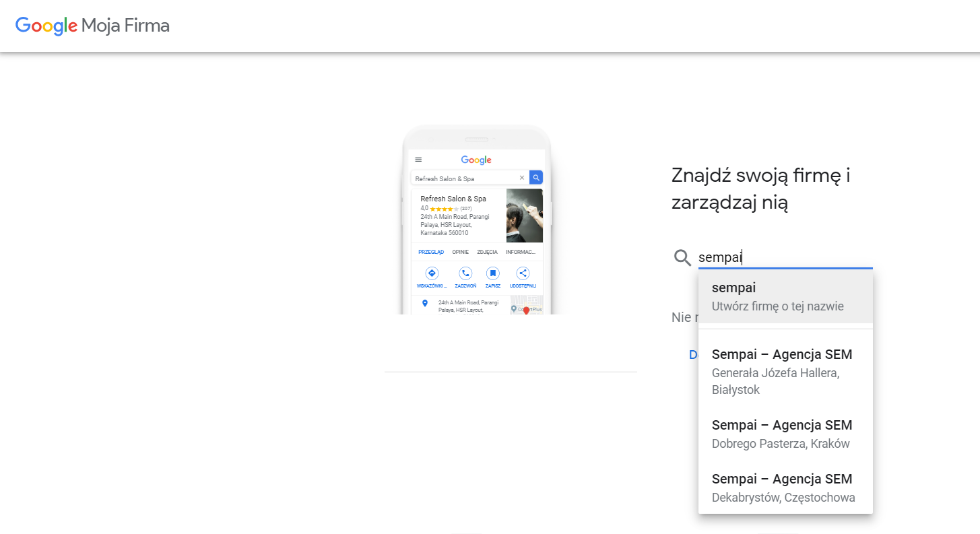Click red map marker in phone mockup map
This screenshot has width=980, height=534.
click(x=526, y=310)
